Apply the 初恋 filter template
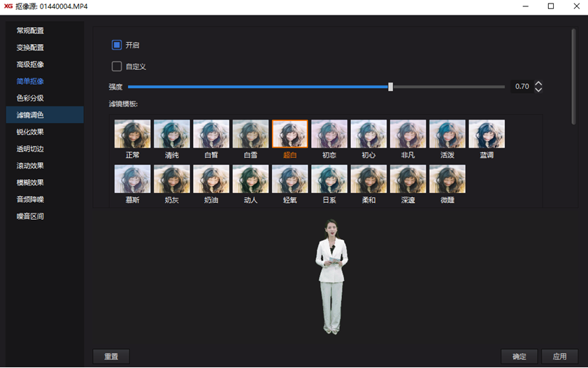The image size is (588, 368). [329, 134]
